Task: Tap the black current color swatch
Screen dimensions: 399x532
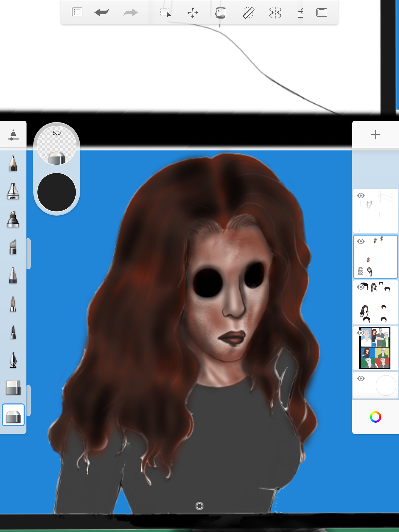Action: pos(57,192)
